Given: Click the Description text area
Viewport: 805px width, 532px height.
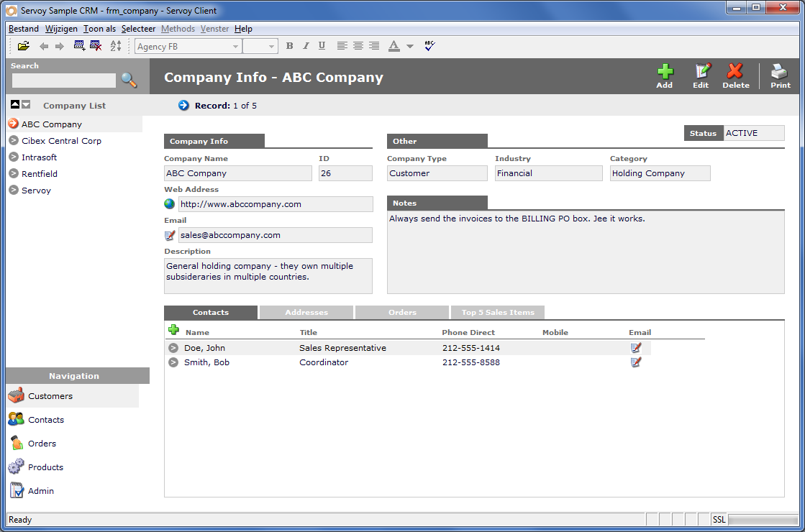Looking at the screenshot, I should click(268, 276).
